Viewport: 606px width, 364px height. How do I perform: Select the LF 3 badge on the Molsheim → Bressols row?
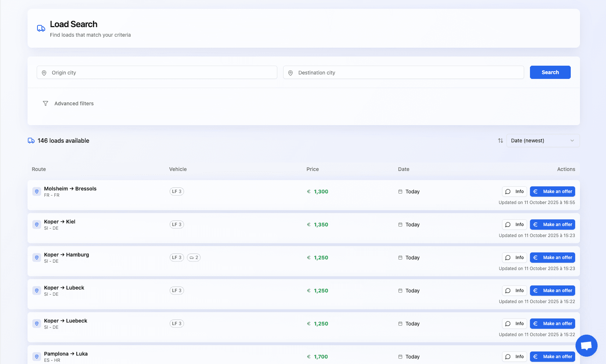pyautogui.click(x=177, y=191)
